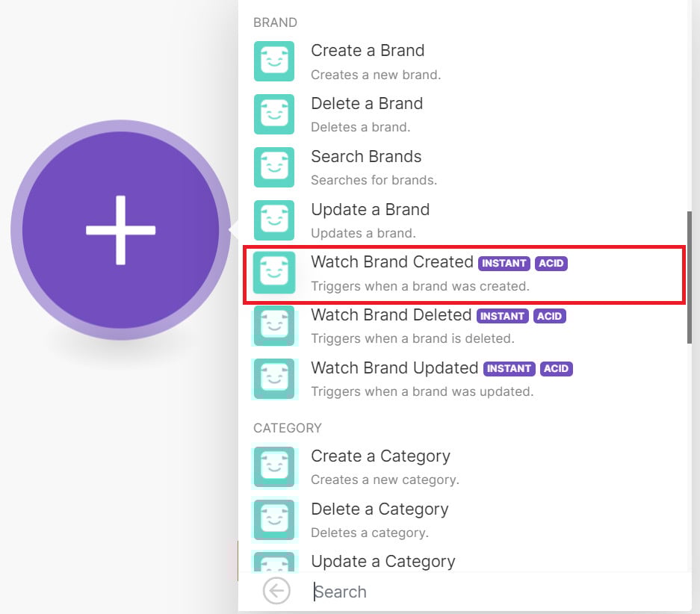The image size is (700, 614).
Task: Click the large purple plus module button
Action: click(x=120, y=230)
